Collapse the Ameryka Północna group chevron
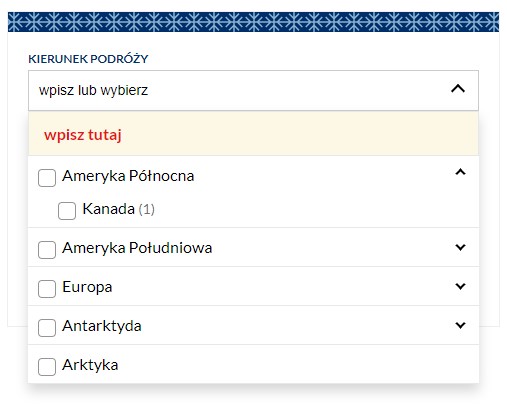Image resolution: width=507 pixels, height=414 pixels. tap(460, 172)
